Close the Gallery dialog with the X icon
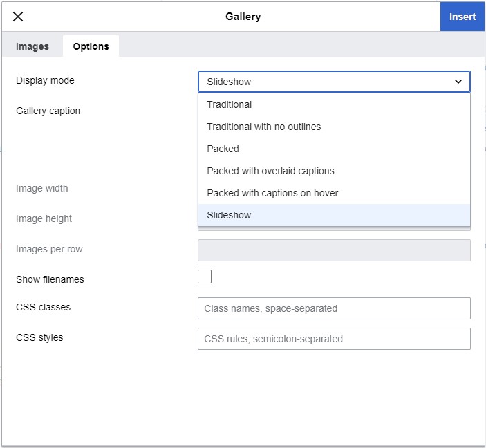 (18, 17)
